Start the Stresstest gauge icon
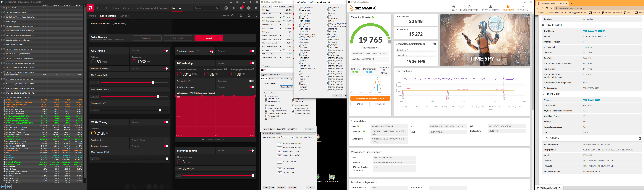This screenshot has height=190, width=644. tap(233, 15)
